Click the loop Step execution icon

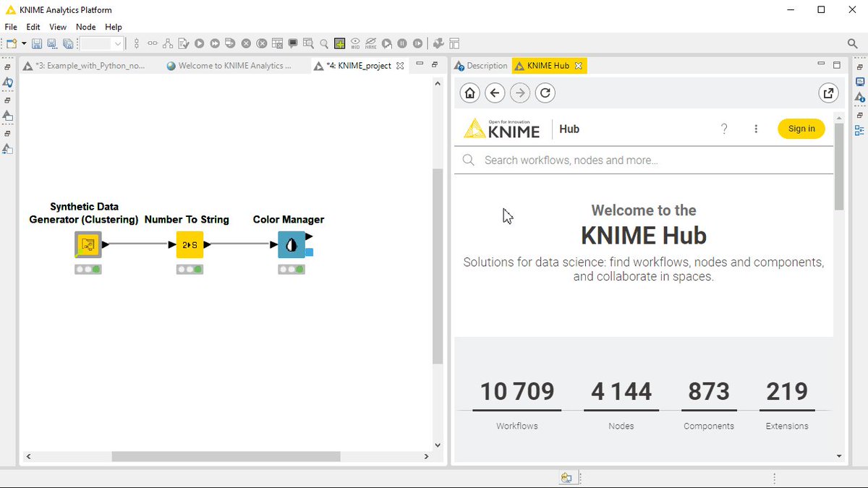387,43
